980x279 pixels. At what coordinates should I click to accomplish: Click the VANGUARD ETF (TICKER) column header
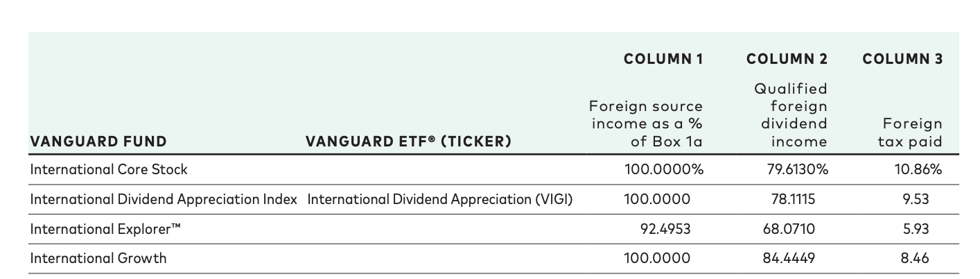coord(408,142)
